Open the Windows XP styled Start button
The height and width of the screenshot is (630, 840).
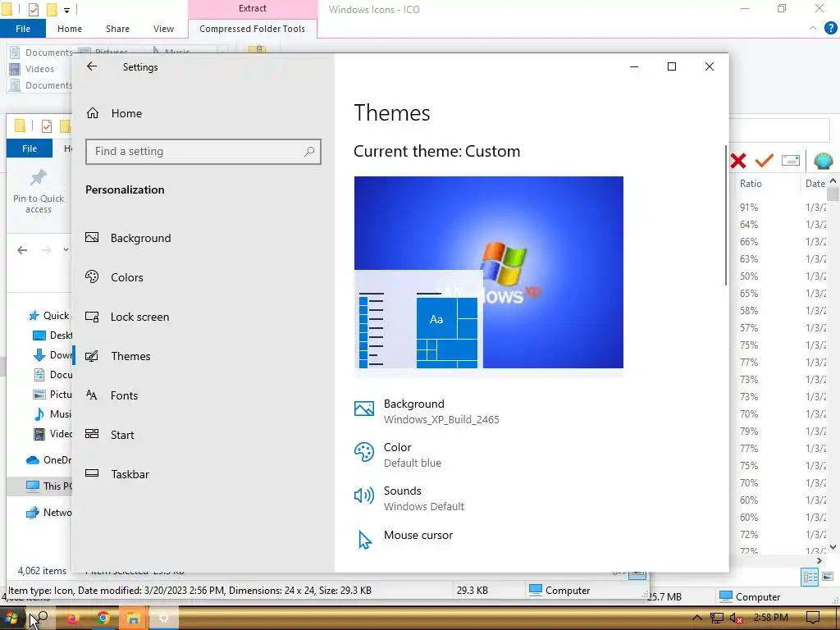coord(11,619)
